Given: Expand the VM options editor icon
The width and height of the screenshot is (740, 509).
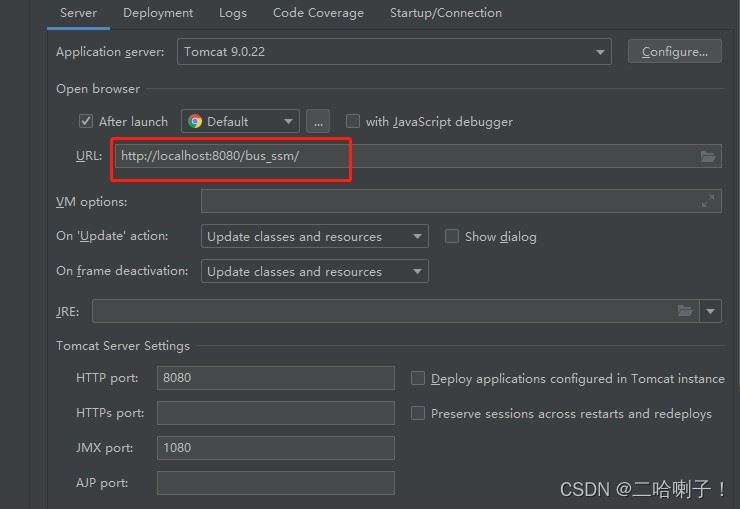Looking at the screenshot, I should pyautogui.click(x=707, y=201).
